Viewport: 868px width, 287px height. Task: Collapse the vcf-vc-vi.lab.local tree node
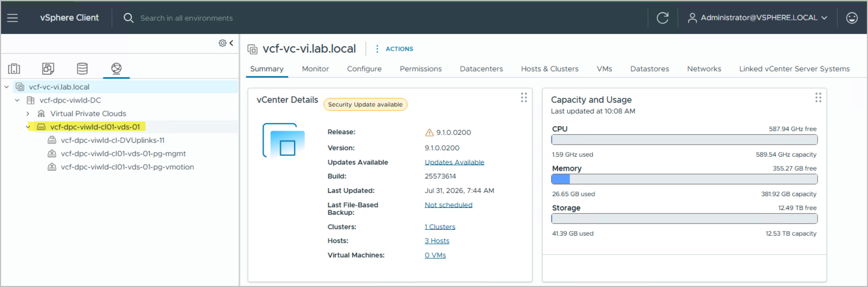coord(7,87)
